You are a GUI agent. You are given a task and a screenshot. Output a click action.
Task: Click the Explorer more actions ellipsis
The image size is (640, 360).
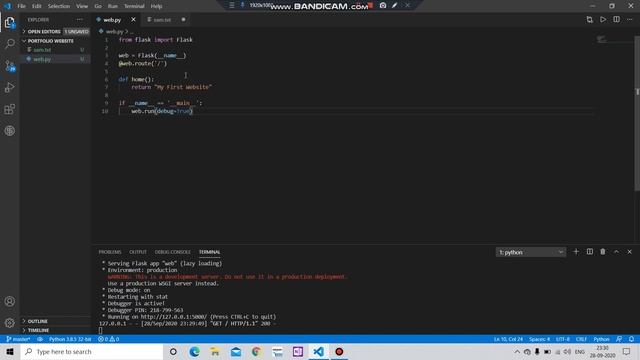point(79,20)
